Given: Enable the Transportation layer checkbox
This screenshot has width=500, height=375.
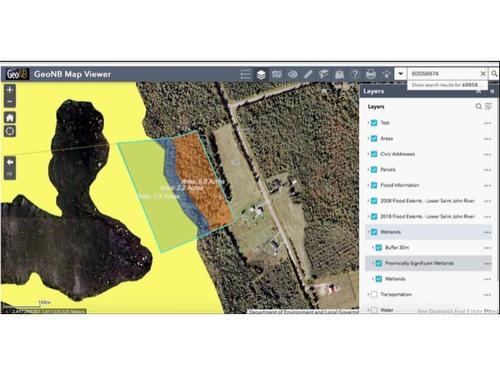Looking at the screenshot, I should click(x=374, y=294).
